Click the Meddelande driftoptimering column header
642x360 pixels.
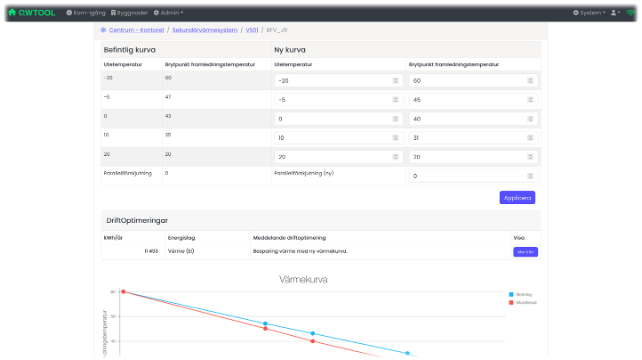coord(289,238)
